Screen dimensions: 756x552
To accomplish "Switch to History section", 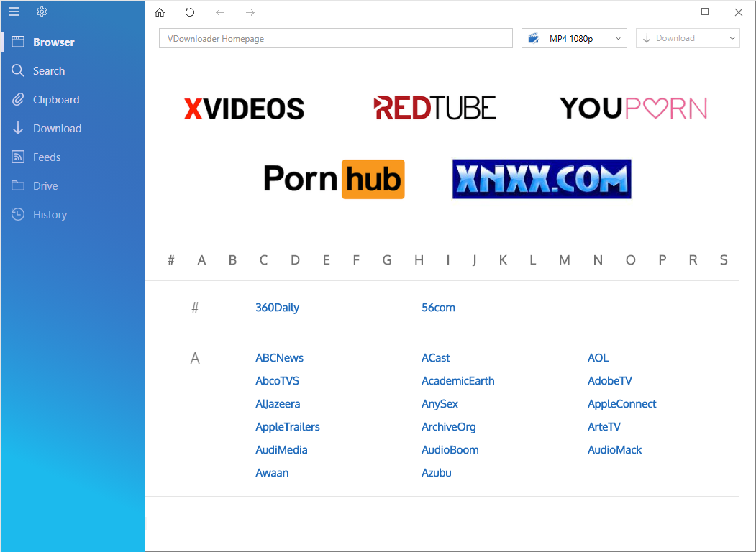I will [x=50, y=215].
